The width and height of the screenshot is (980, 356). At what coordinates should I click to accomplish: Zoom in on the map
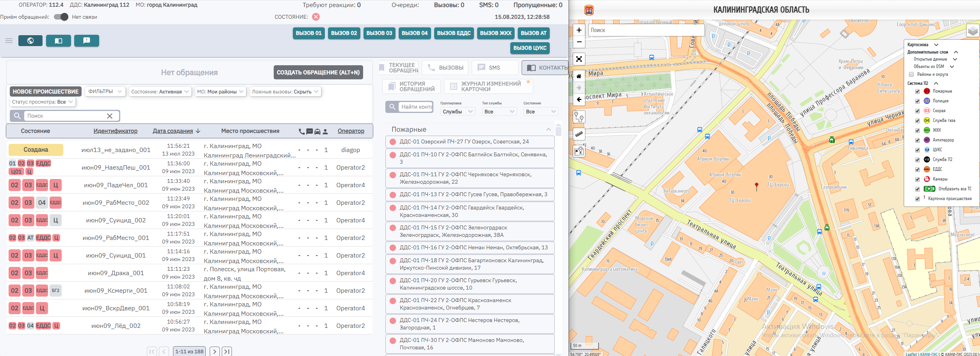pyautogui.click(x=579, y=30)
